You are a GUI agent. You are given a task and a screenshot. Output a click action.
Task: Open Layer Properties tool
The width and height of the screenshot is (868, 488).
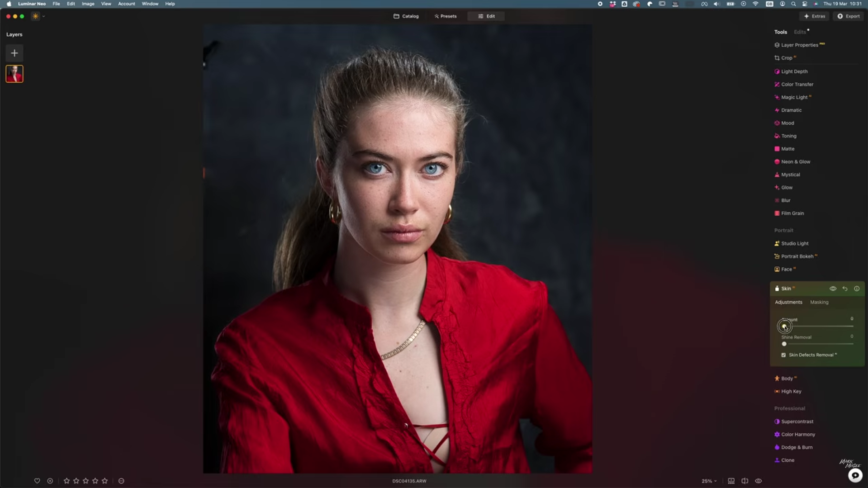(799, 45)
